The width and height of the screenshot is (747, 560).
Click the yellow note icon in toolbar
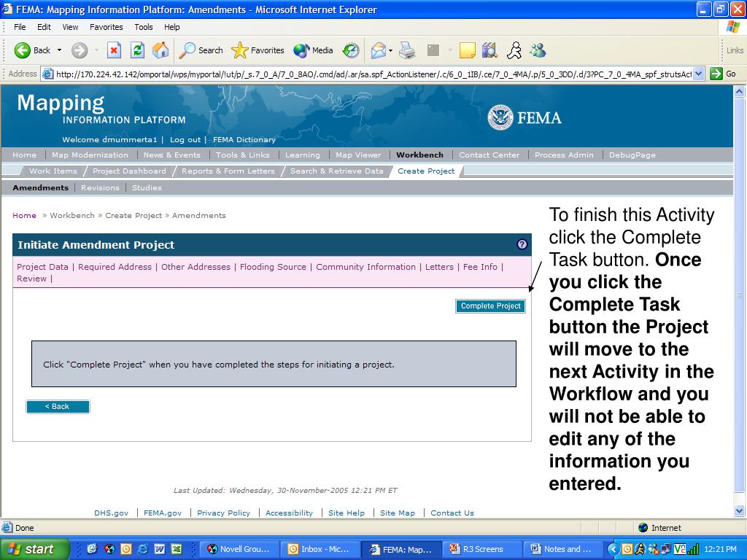(x=468, y=50)
